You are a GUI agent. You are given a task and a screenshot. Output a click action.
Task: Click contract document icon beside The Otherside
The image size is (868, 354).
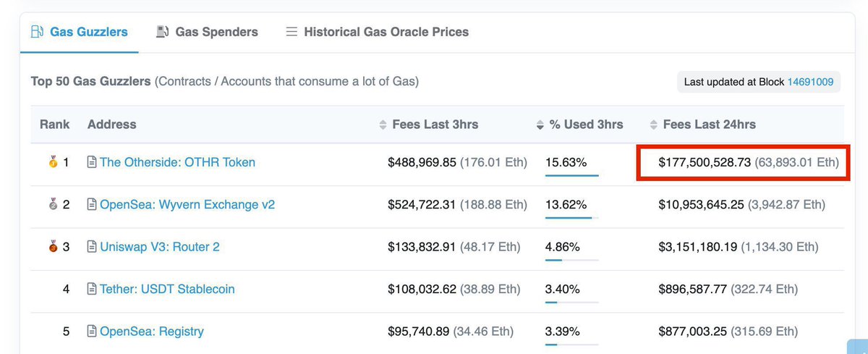click(x=92, y=162)
